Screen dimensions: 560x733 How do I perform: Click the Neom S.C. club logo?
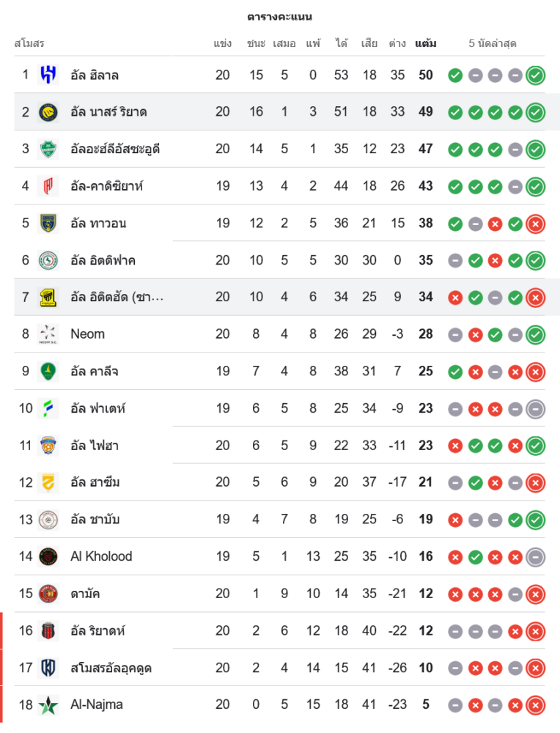(x=48, y=334)
